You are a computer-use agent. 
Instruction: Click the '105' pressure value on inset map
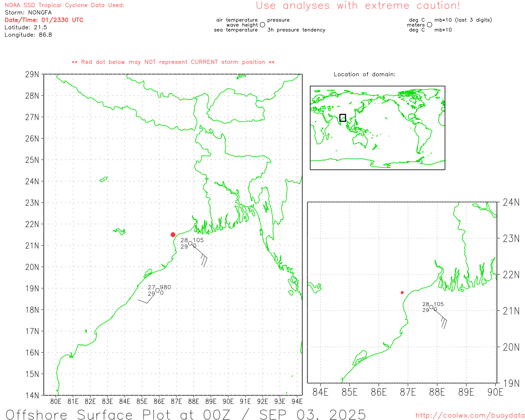tap(438, 304)
